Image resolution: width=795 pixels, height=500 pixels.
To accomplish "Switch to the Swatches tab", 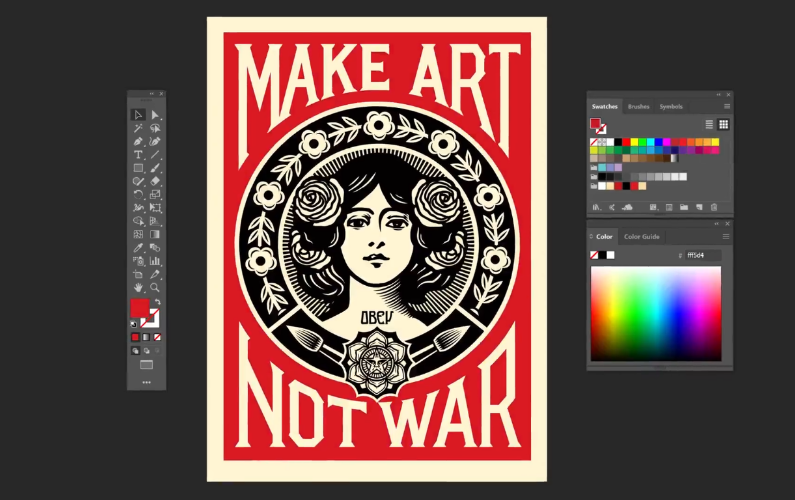I will [604, 106].
